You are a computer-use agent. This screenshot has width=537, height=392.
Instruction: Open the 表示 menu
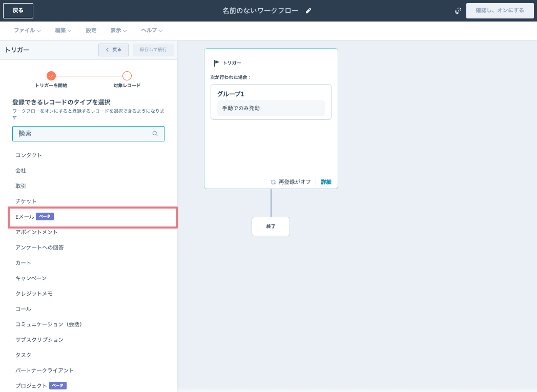click(118, 30)
